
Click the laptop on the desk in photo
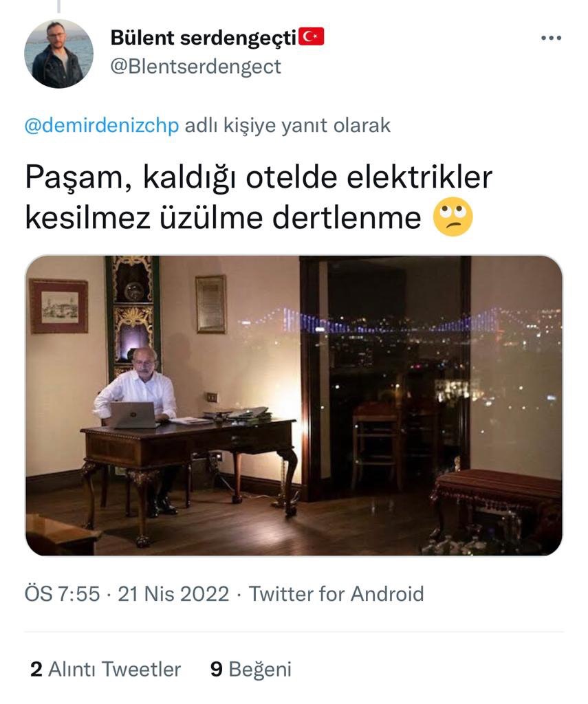click(x=133, y=415)
